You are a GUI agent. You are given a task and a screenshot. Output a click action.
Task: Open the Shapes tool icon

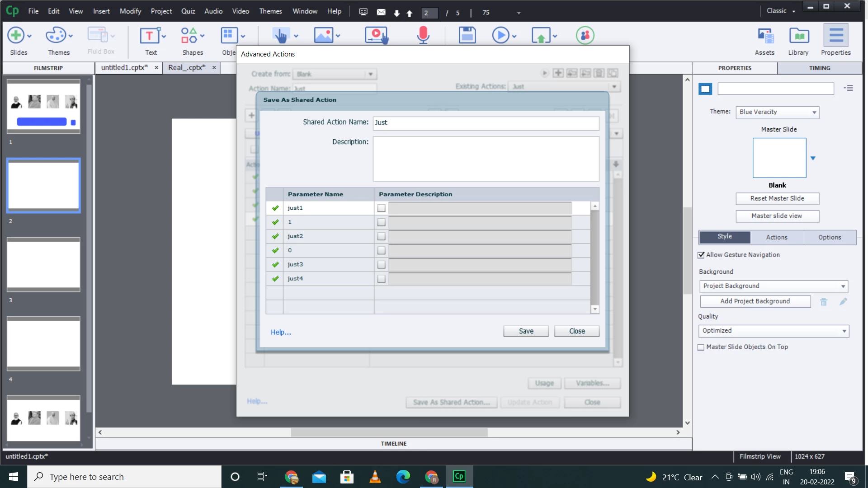[189, 35]
